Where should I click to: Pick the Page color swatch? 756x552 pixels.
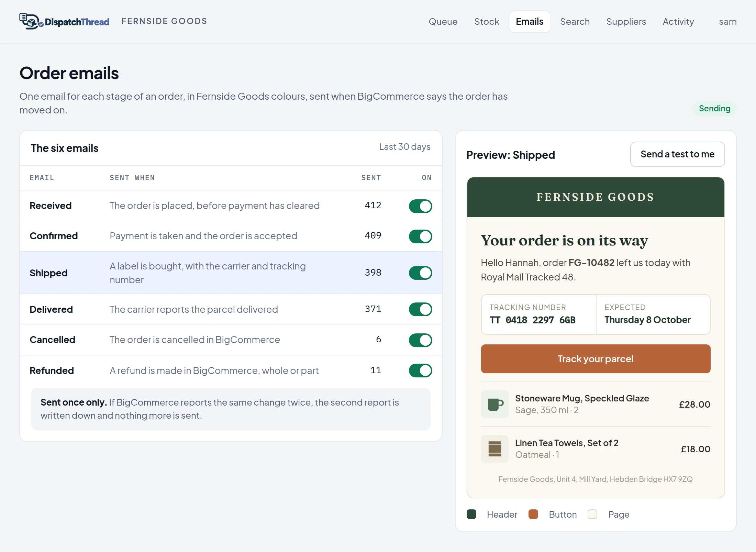(592, 514)
